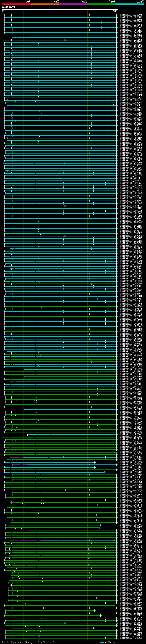Click the UniRef100_A9TNV3 hit label
The width and height of the screenshot is (146, 644).
(131, 22)
